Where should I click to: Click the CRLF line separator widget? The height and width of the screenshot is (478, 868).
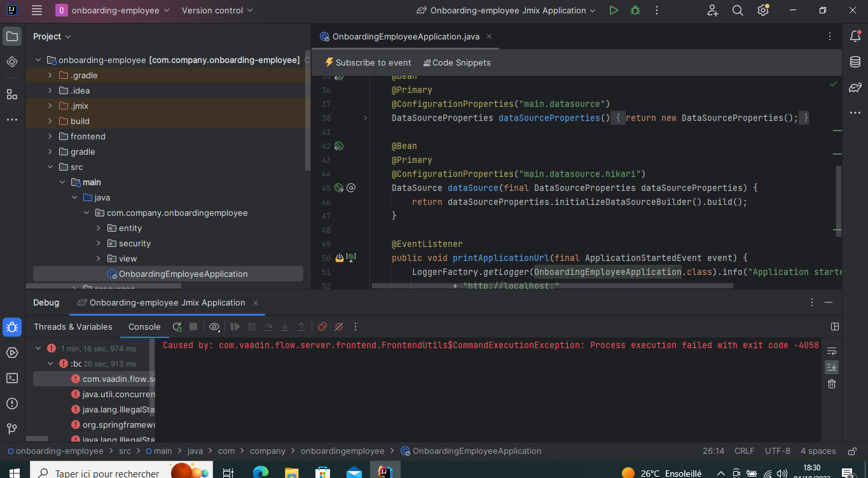[745, 451]
